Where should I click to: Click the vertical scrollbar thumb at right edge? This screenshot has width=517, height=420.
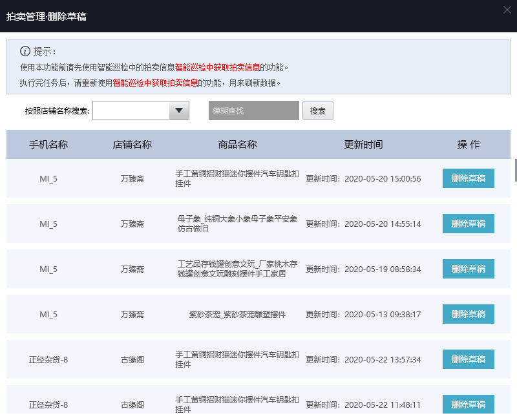coord(516,170)
